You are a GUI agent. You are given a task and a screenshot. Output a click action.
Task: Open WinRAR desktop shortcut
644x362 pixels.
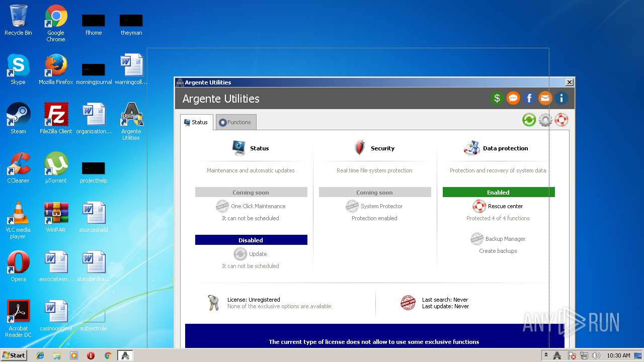(x=56, y=217)
